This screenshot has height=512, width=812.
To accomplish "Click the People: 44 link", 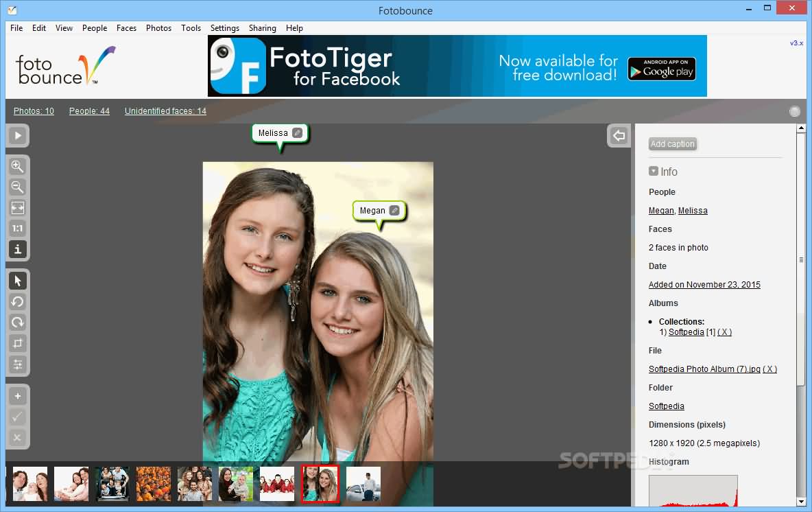I will [x=90, y=111].
